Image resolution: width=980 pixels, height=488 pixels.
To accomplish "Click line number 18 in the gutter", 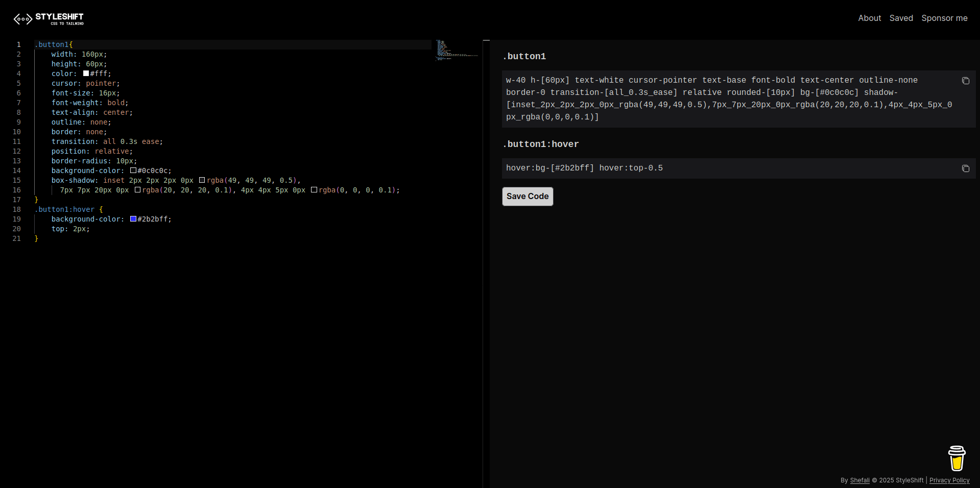I will (x=17, y=209).
